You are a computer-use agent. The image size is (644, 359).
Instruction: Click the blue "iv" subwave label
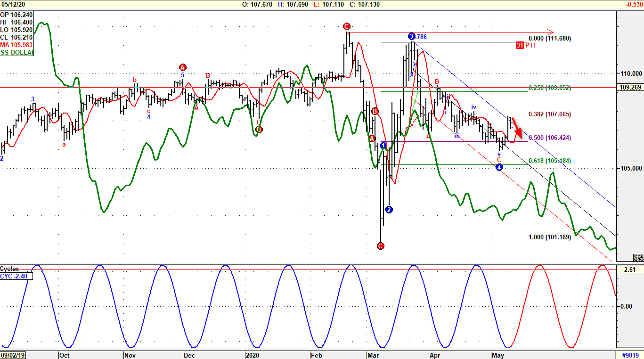473,107
